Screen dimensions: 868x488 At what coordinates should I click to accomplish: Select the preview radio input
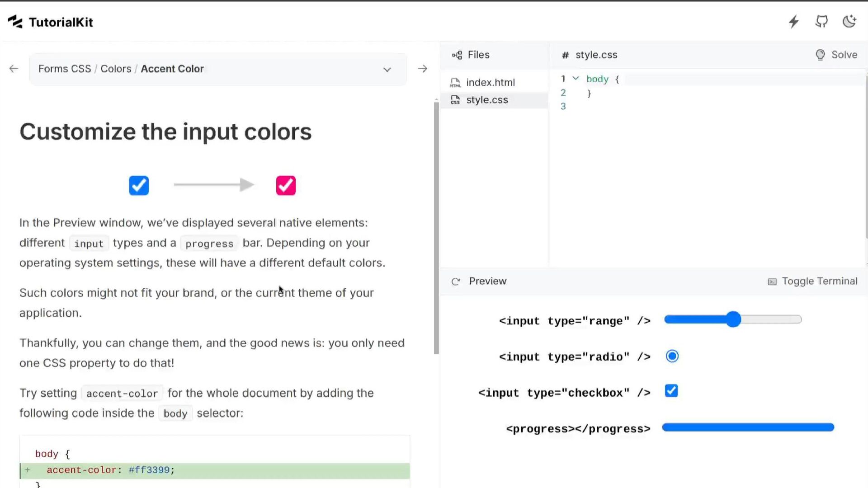[672, 356]
